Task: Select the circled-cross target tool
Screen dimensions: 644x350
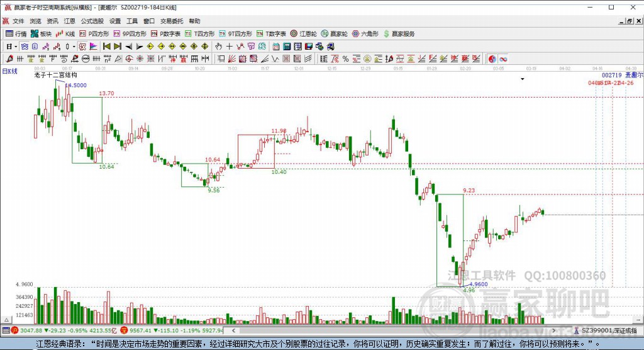Action: (129, 59)
